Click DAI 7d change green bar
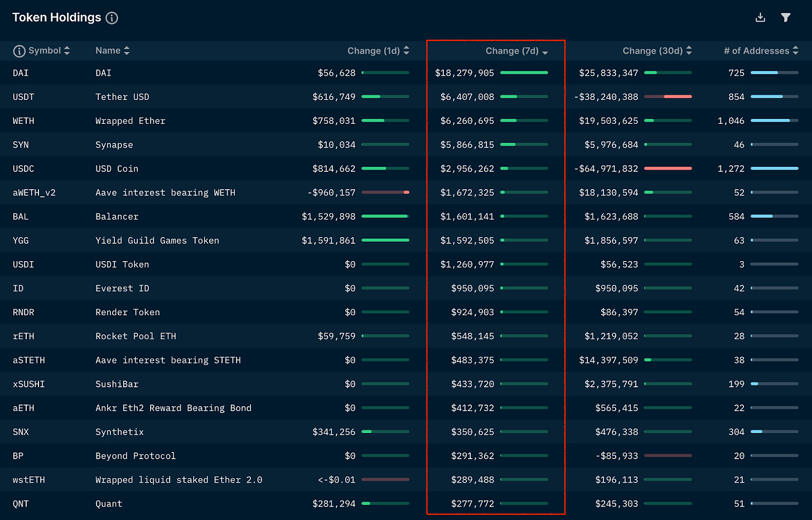Viewport: 812px width, 520px height. pos(524,73)
